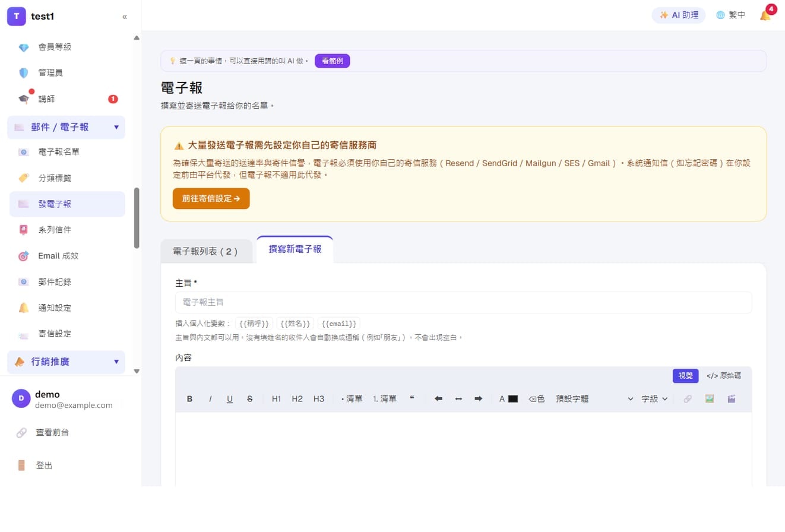This screenshot has width=785, height=532.
Task: Insert an image in the editor
Action: tap(710, 399)
